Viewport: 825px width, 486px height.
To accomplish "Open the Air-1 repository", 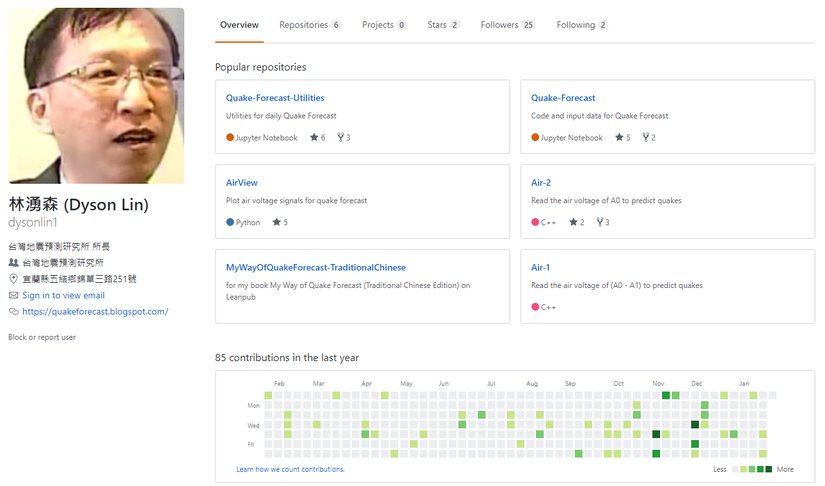I will click(540, 267).
